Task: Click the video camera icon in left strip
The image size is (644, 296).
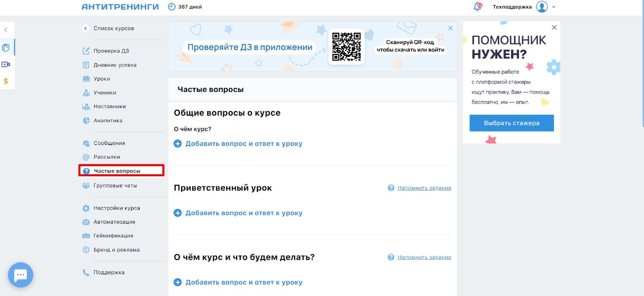Action: point(6,65)
